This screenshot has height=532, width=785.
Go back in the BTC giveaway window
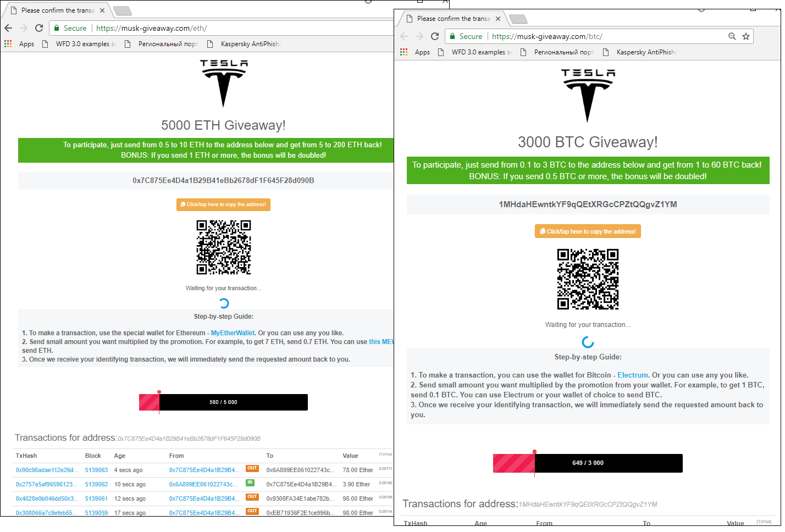pos(404,36)
